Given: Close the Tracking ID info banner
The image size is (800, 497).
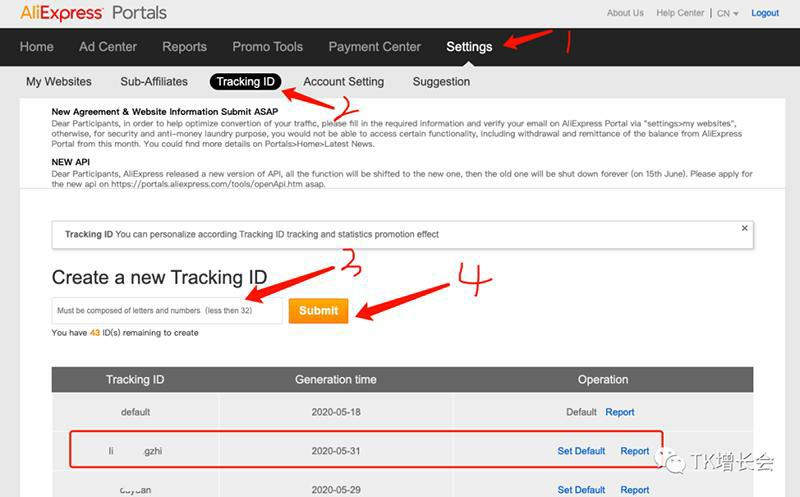Looking at the screenshot, I should pos(744,228).
